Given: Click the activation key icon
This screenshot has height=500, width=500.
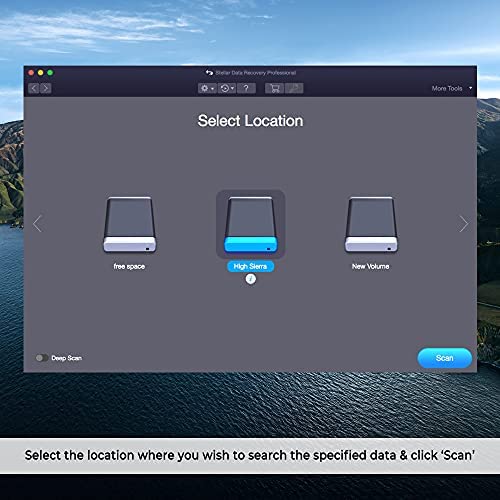Looking at the screenshot, I should (294, 88).
